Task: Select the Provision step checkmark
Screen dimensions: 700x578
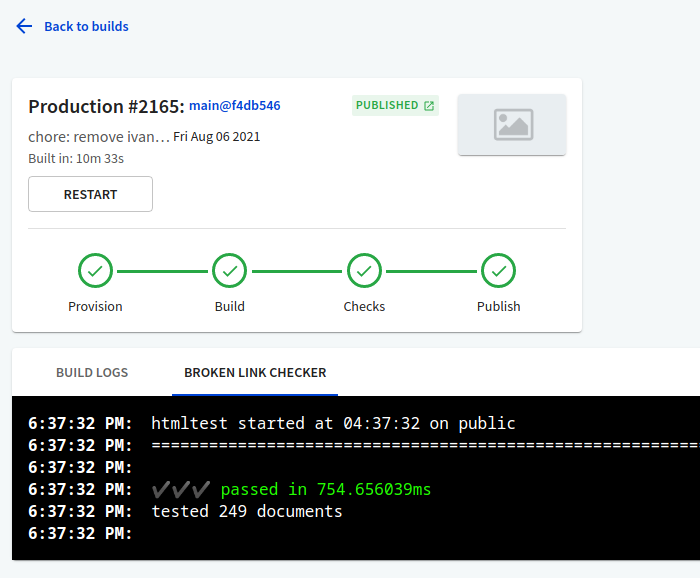Action: click(95, 271)
